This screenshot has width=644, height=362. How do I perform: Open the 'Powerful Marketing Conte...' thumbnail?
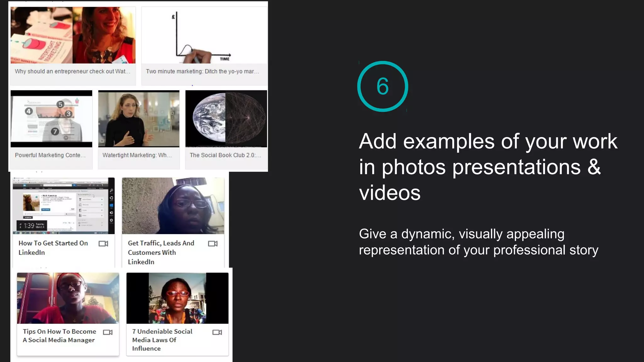click(52, 119)
